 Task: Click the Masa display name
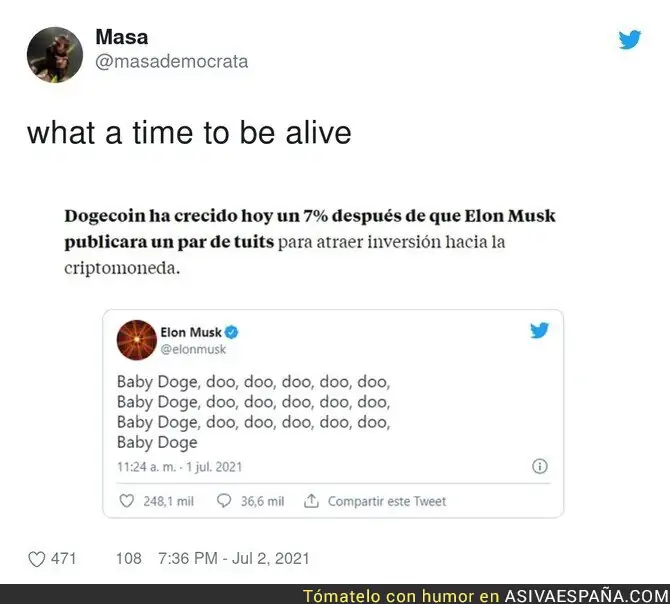click(122, 37)
